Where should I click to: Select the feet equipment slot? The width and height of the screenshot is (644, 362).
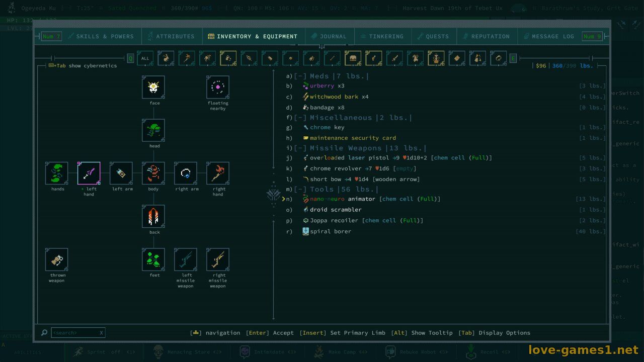pyautogui.click(x=153, y=260)
